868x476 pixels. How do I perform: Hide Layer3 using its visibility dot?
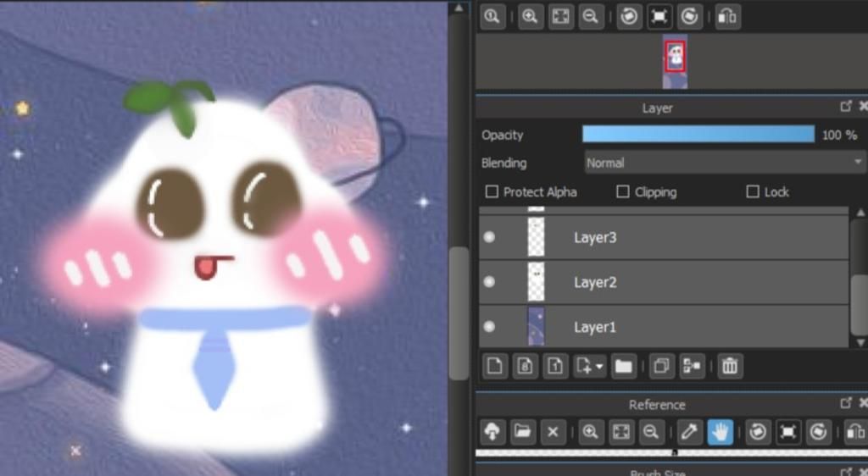[x=489, y=237]
